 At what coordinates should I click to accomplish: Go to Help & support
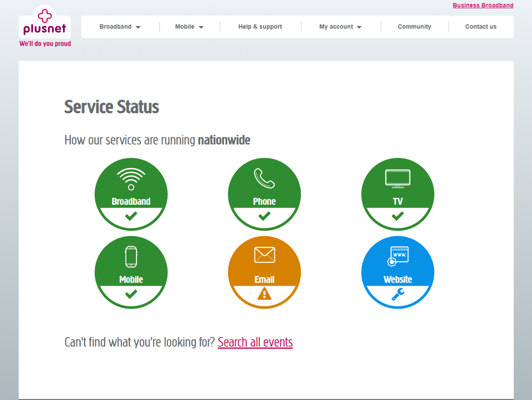pos(260,27)
